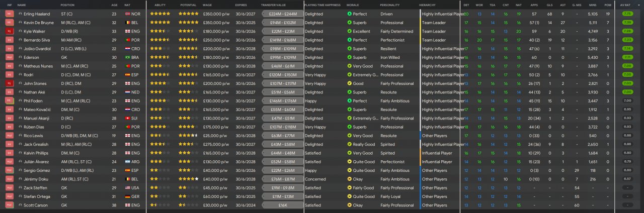Click Phil Foden's Int status badge
The width and height of the screenshot is (644, 213).
point(9,100)
